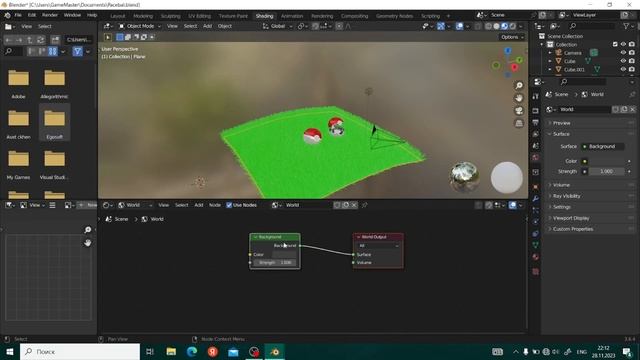Click the World Output node header
640x360 pixels.
point(378,237)
